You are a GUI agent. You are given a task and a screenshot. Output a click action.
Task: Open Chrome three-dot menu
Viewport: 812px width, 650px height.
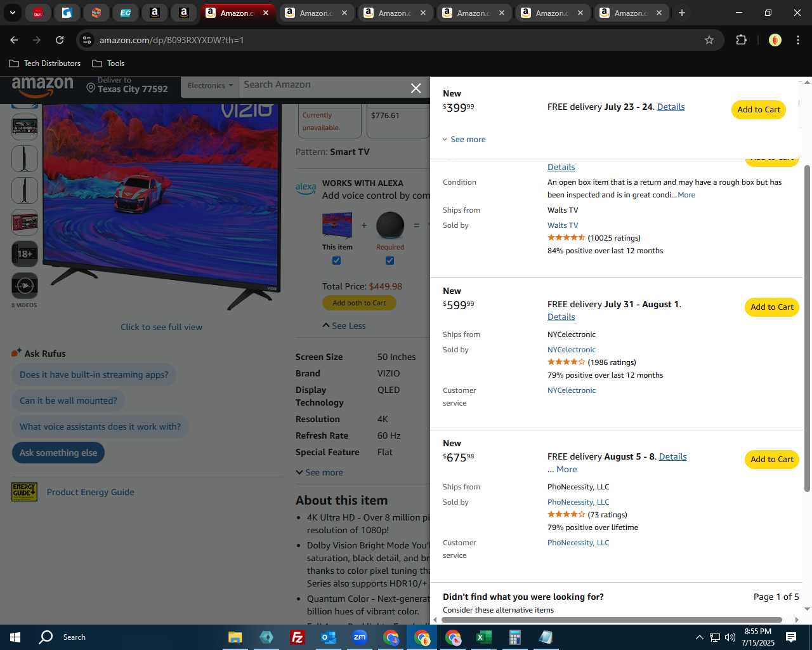[x=797, y=40]
